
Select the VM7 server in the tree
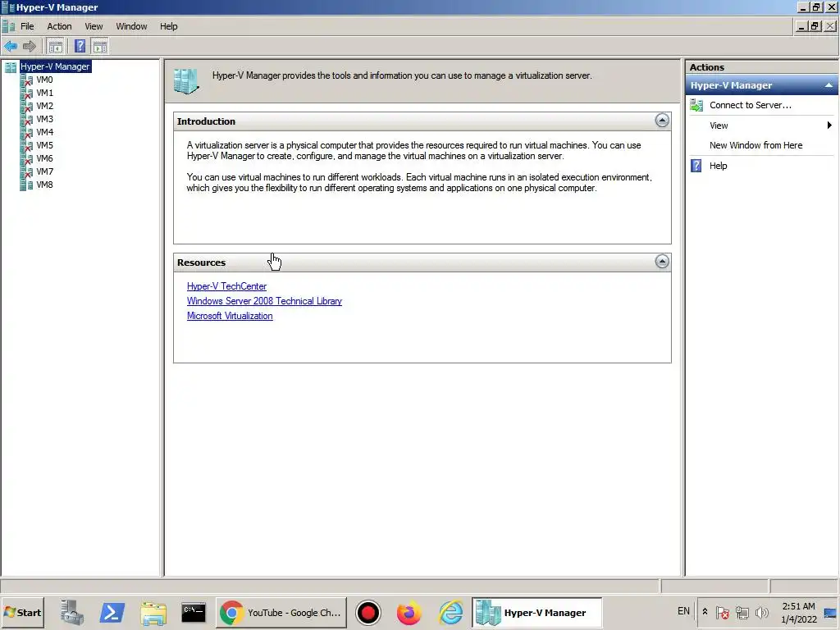point(44,171)
